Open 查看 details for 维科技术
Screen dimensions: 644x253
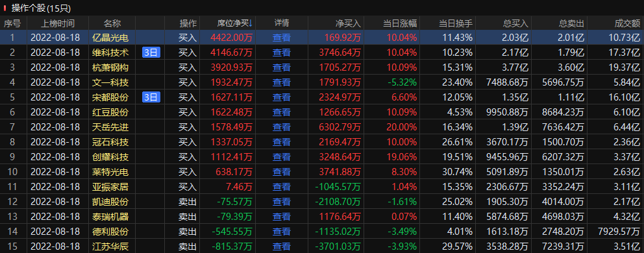tap(281, 53)
